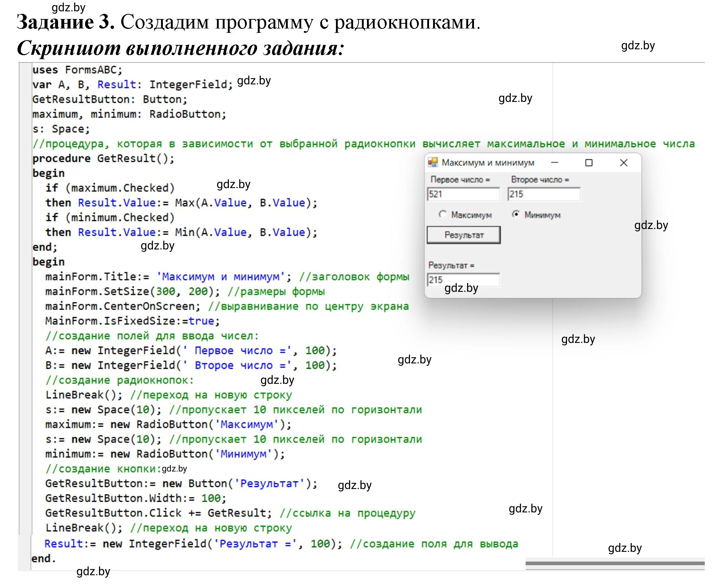723x588 pixels.
Task: Click the line with Max(A.Value, B.Value)
Action: [x=181, y=203]
